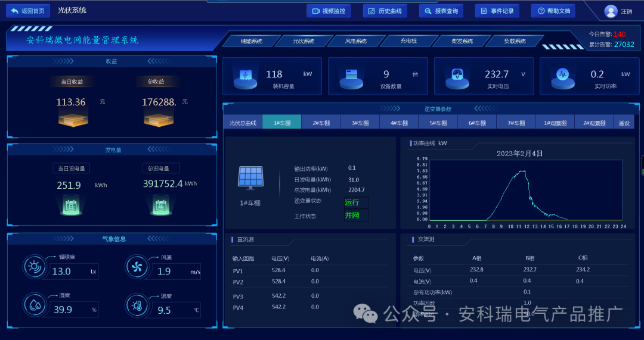644x340 pixels.
Task: Select 4#车棚 inverter tab
Action: point(399,123)
